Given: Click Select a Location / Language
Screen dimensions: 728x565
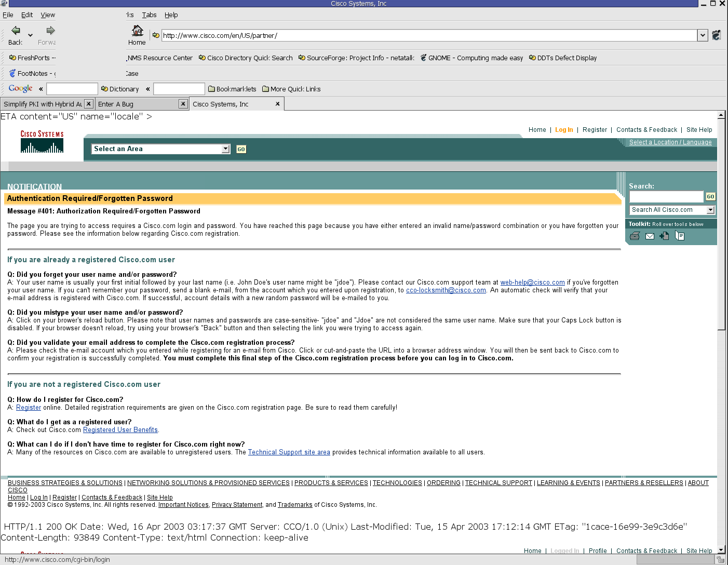Looking at the screenshot, I should (670, 142).
